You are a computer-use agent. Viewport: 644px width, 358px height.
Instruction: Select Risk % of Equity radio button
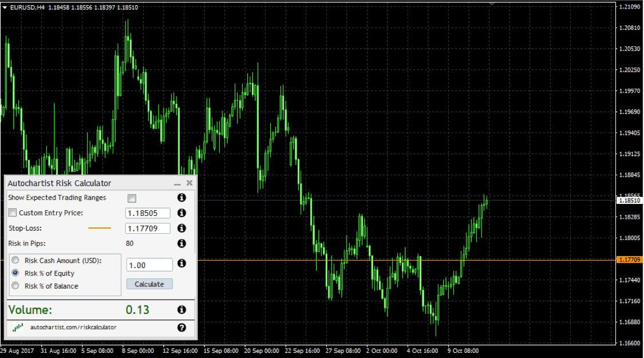[15, 273]
